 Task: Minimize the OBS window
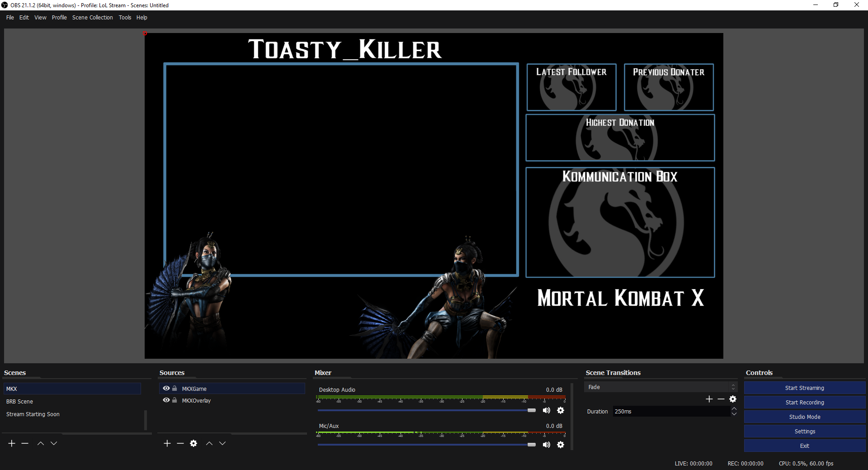(x=816, y=5)
